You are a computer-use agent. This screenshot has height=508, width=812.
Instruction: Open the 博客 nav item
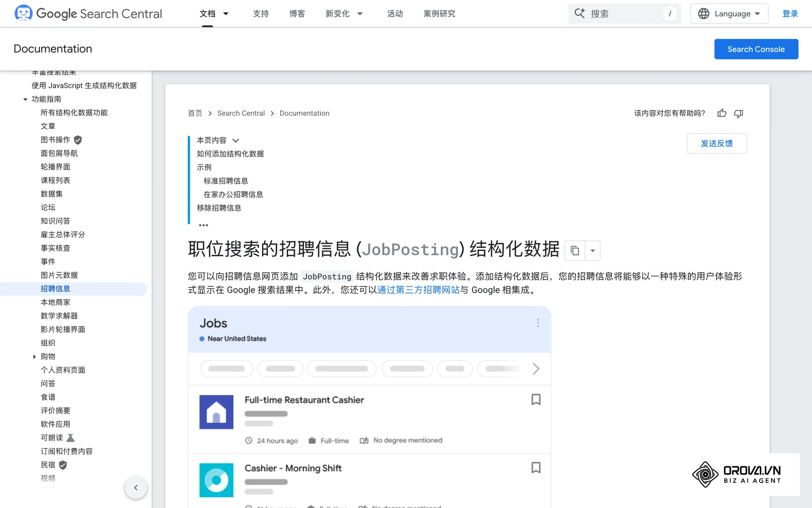pos(297,14)
